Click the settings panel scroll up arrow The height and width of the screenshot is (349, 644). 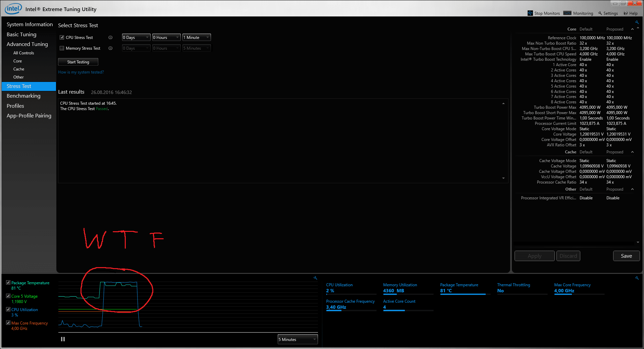pos(638,28)
